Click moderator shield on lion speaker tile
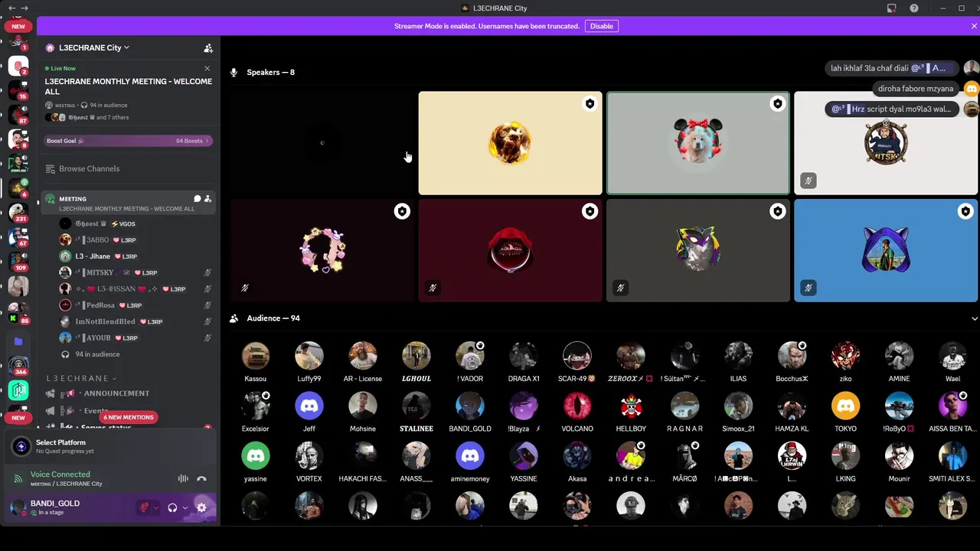This screenshot has height=551, width=980. click(x=590, y=104)
